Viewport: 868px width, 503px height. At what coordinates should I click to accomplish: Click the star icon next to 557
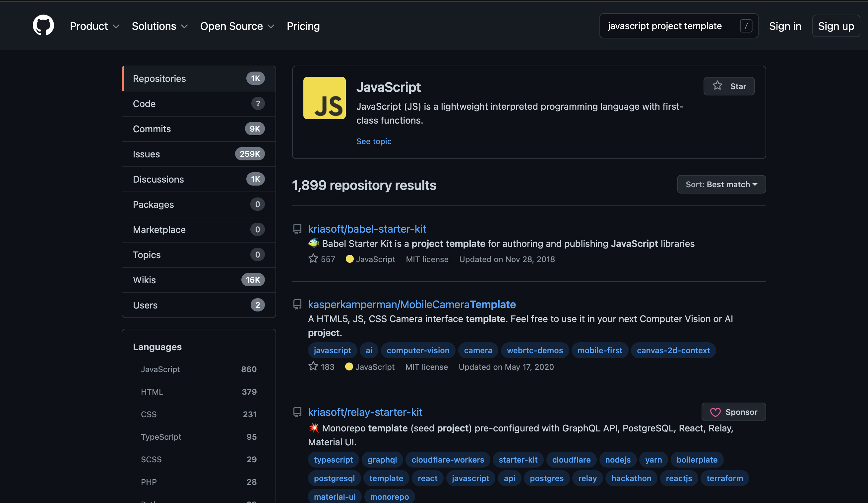click(313, 258)
